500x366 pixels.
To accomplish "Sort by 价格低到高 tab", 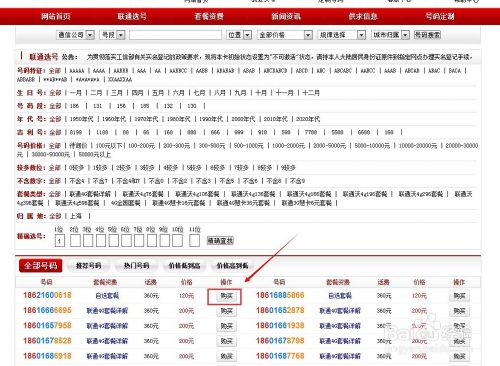I will pyautogui.click(x=184, y=266).
